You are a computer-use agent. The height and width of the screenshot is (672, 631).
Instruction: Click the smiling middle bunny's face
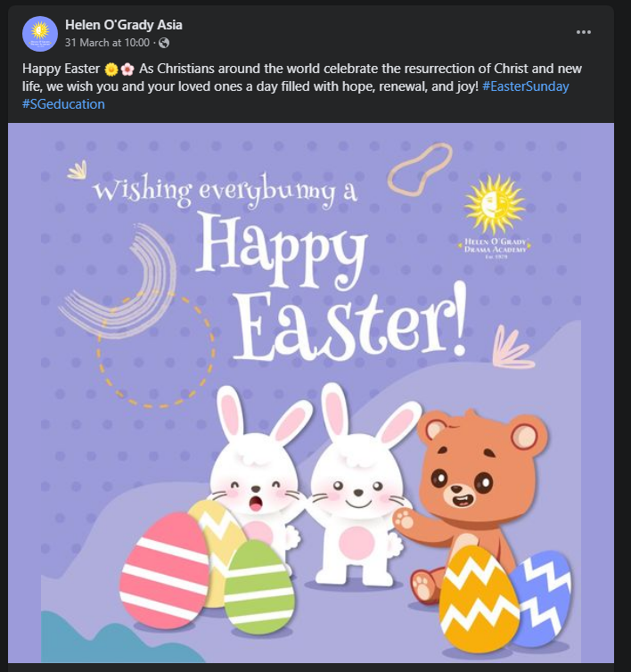(x=354, y=486)
